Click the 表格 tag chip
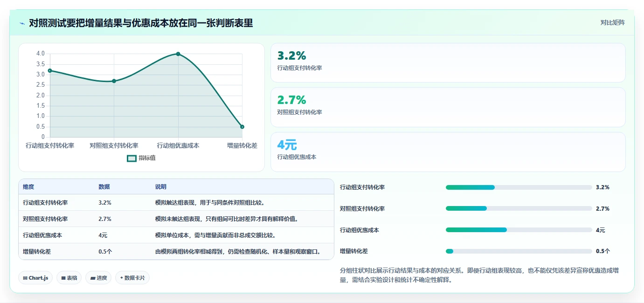 tap(69, 278)
